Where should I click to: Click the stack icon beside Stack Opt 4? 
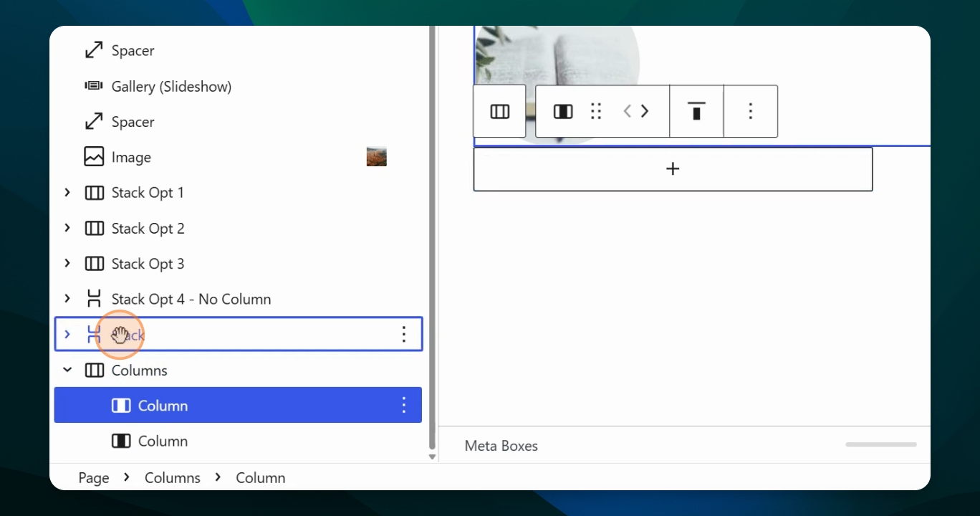tap(94, 299)
